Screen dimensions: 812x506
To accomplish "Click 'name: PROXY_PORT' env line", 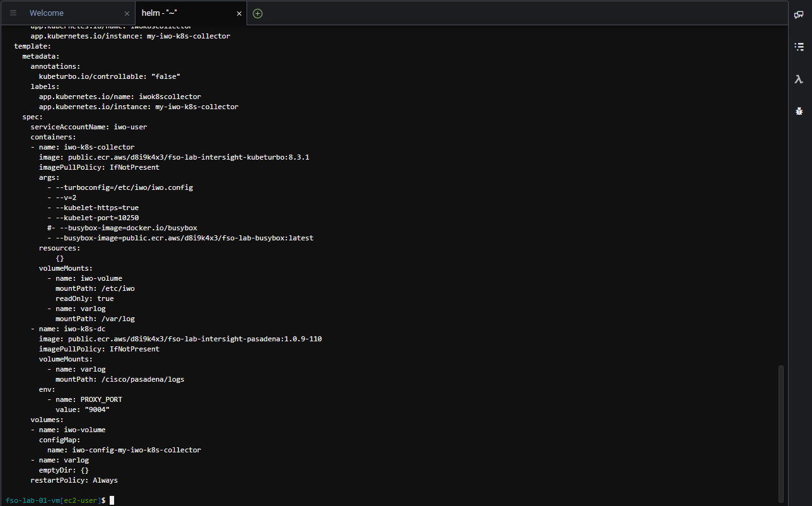I will (x=84, y=399).
